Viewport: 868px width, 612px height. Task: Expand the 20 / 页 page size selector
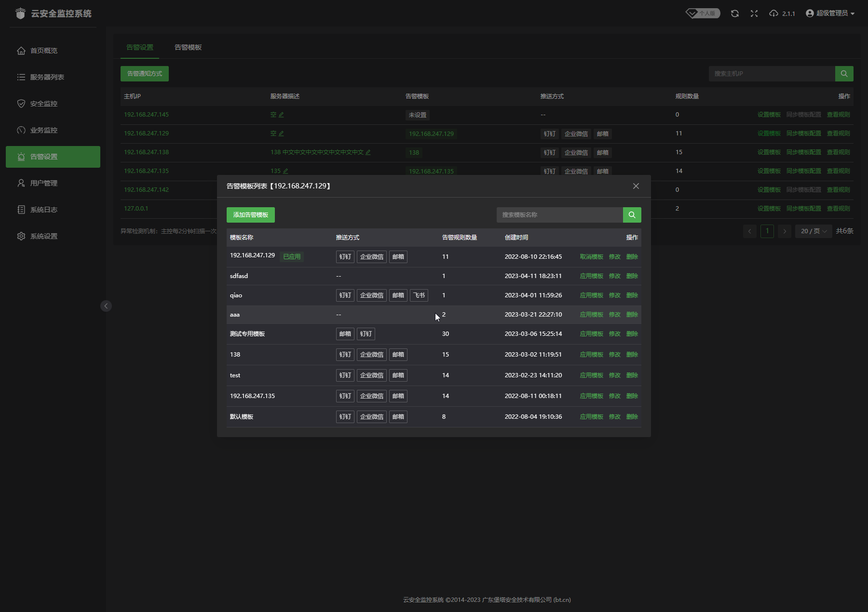pos(814,231)
